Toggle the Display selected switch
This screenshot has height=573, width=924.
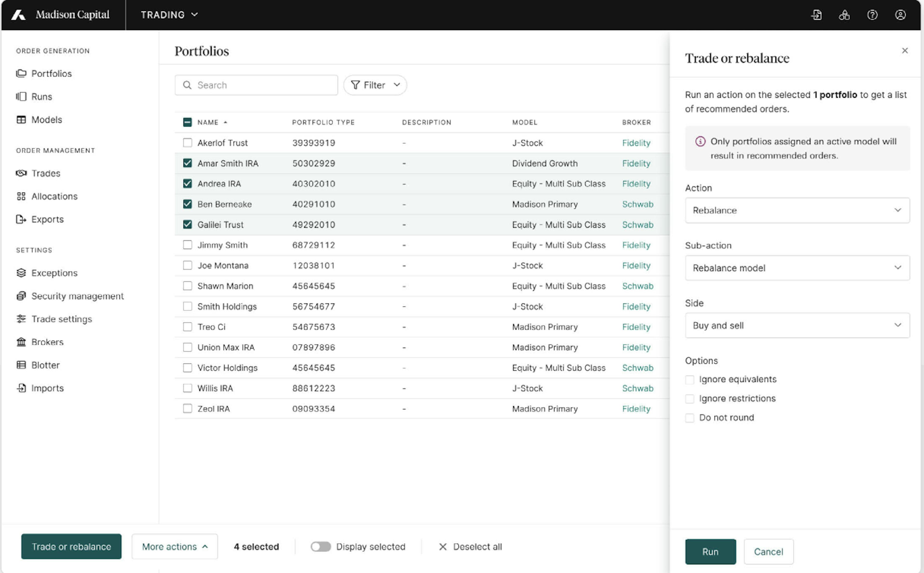click(321, 547)
